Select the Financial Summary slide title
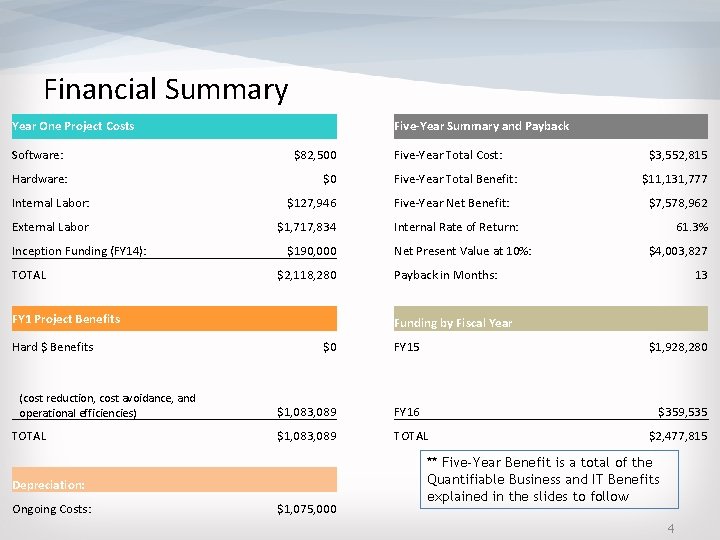 [x=166, y=90]
